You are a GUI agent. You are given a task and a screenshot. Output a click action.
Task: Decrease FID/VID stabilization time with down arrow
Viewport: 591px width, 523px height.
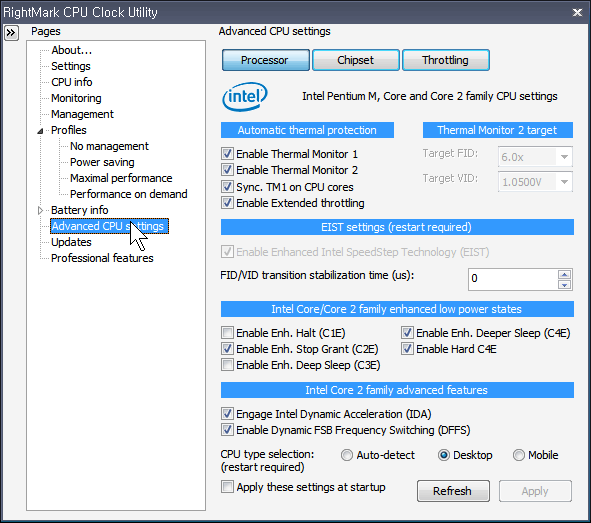[x=564, y=285]
